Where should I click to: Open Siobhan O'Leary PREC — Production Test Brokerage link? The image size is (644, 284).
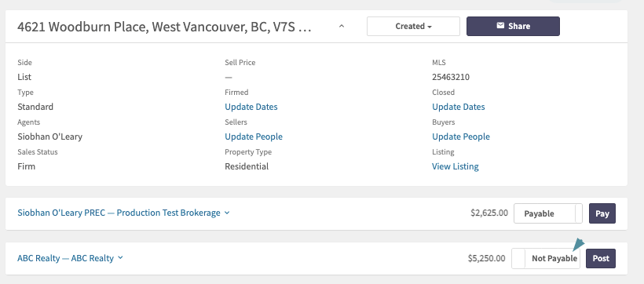pyautogui.click(x=119, y=213)
